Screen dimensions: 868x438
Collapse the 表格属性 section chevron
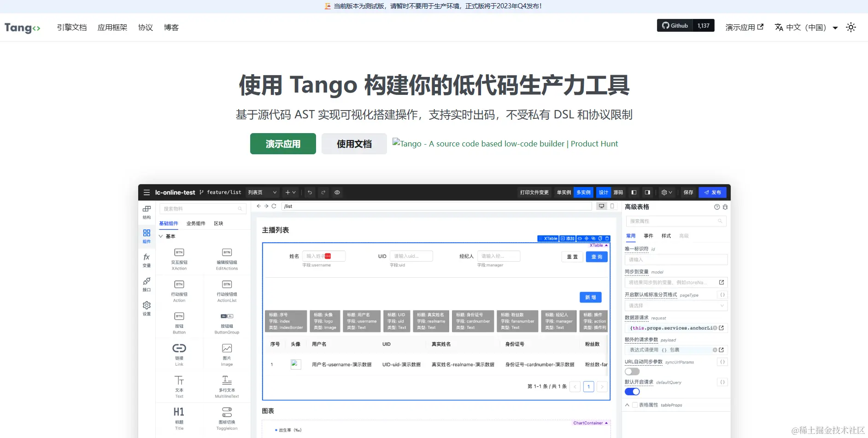point(627,405)
